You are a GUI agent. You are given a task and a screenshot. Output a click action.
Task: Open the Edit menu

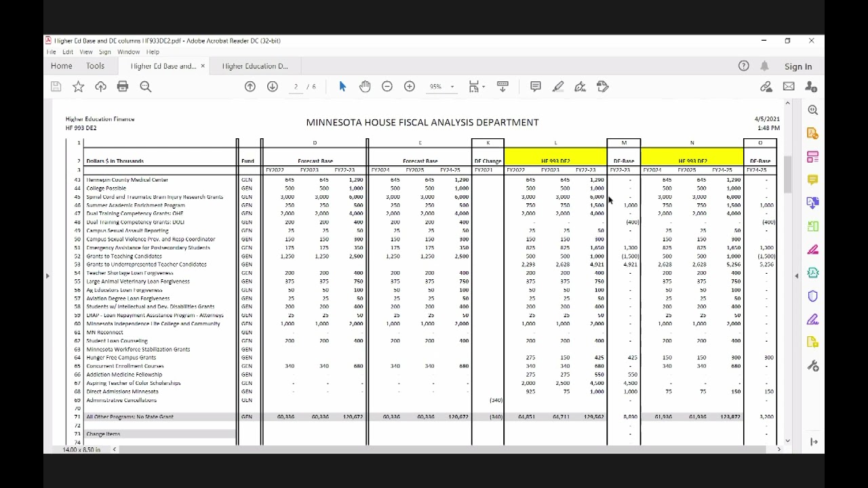[68, 52]
